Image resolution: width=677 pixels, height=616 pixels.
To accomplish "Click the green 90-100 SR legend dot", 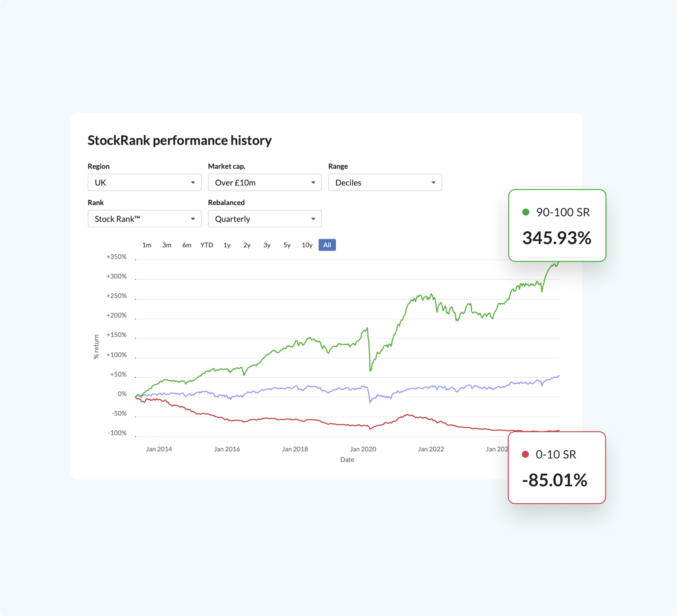I will pos(525,212).
